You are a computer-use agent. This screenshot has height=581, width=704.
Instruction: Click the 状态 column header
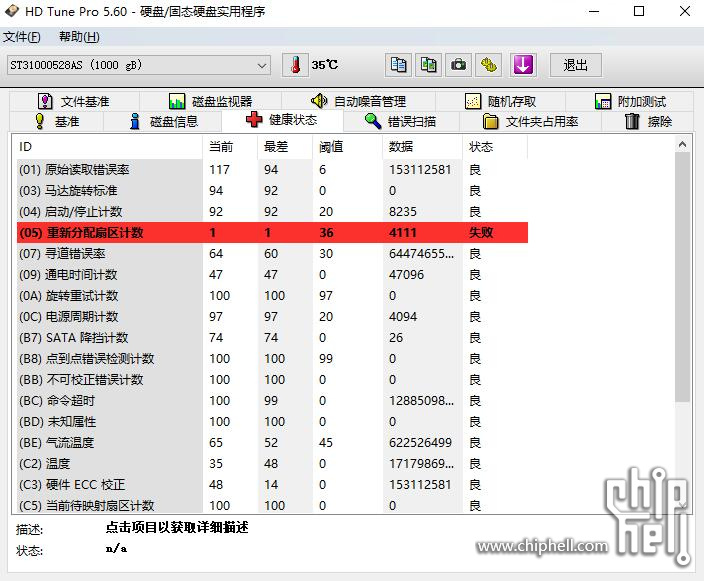click(495, 147)
